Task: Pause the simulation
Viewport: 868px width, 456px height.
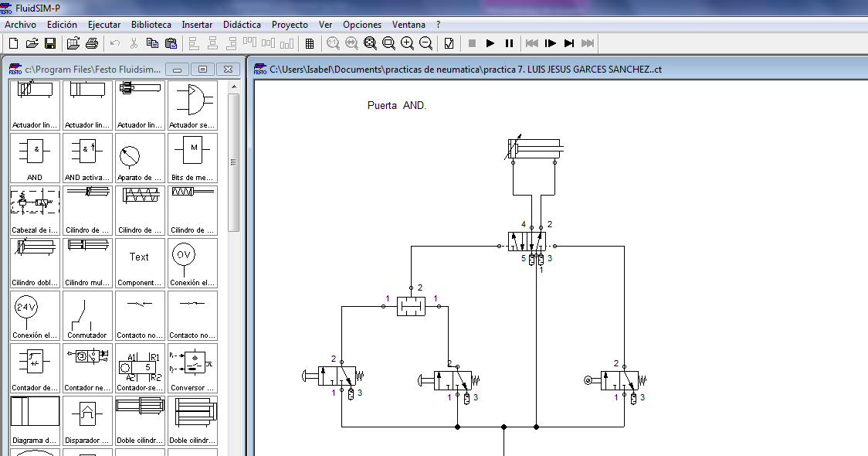Action: coord(509,43)
